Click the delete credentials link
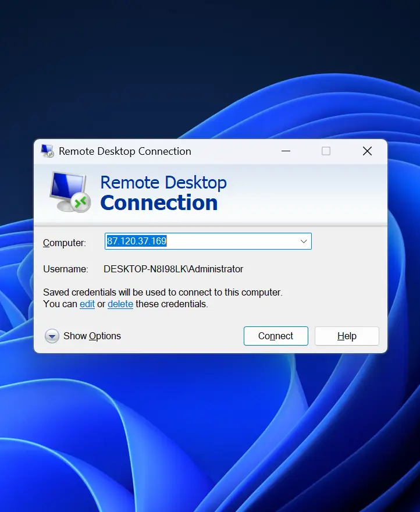The width and height of the screenshot is (420, 512). click(x=120, y=304)
